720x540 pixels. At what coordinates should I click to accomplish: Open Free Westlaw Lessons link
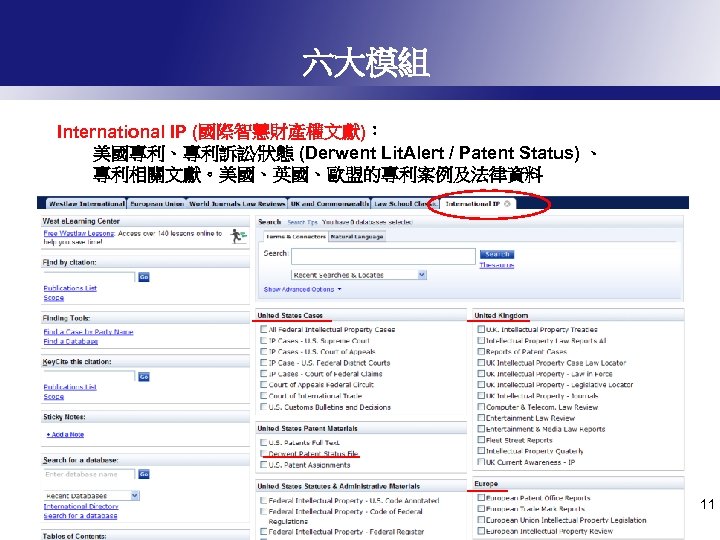[79, 233]
